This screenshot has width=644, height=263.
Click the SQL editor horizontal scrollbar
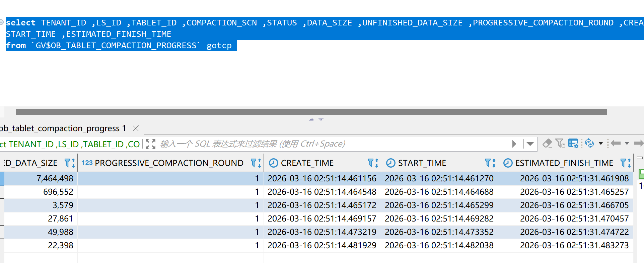(x=311, y=112)
